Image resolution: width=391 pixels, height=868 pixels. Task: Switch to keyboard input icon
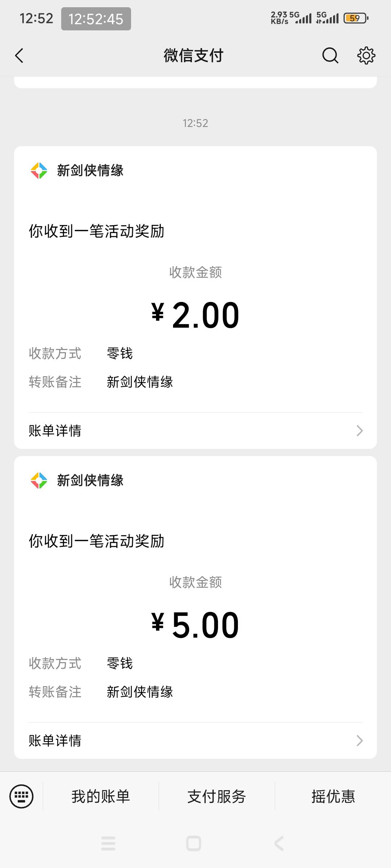pyautogui.click(x=21, y=796)
